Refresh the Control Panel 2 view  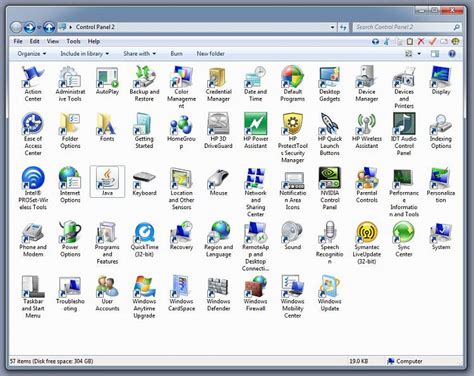pos(343,27)
